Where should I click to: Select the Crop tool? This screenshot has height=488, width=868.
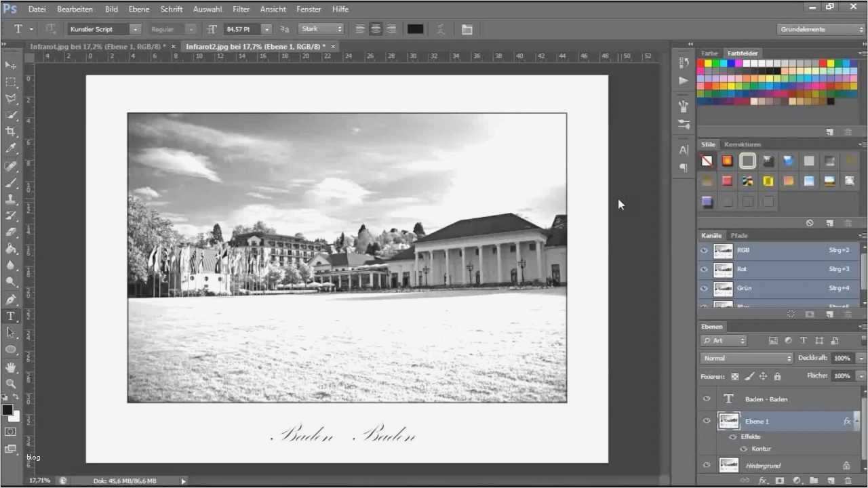(x=11, y=132)
